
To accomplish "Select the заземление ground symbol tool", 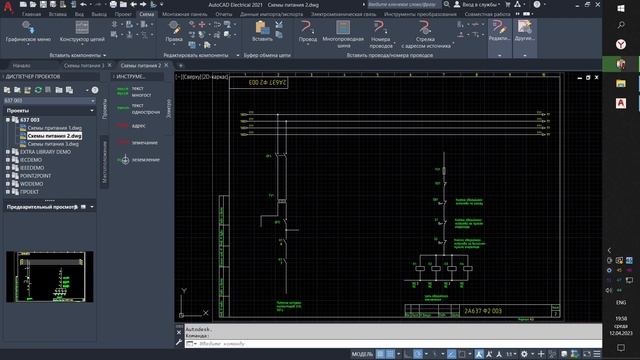I will pyautogui.click(x=138, y=160).
